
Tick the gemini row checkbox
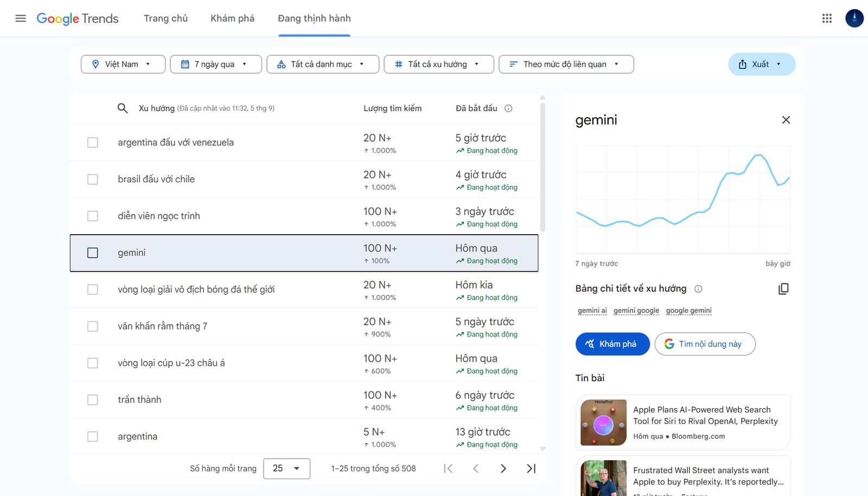coord(93,253)
